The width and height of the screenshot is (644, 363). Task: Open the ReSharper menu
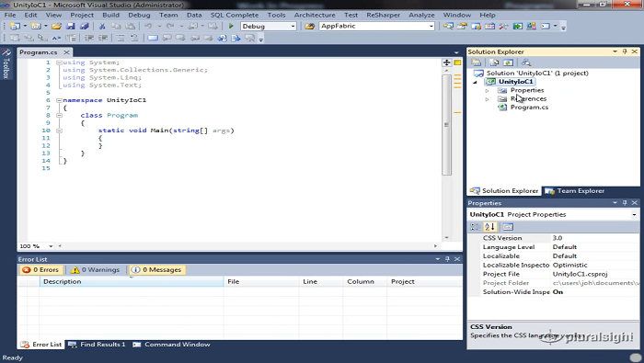(x=384, y=15)
